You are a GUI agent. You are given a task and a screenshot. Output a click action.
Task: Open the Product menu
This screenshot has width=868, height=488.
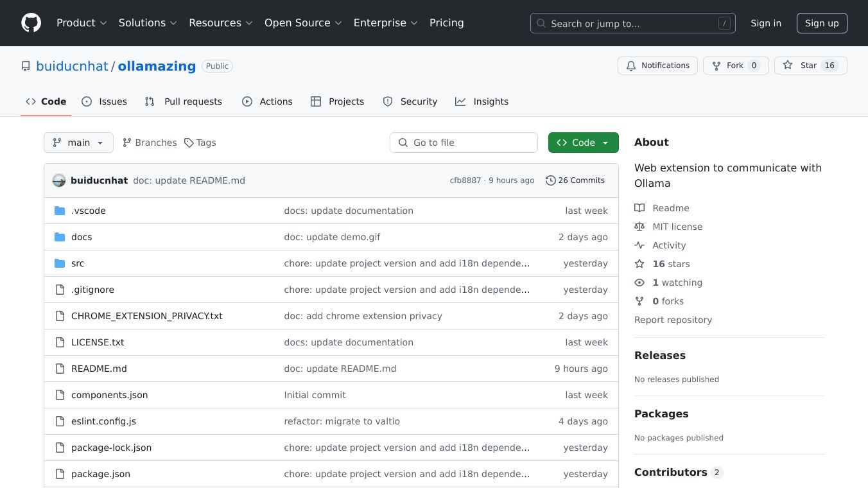[82, 23]
